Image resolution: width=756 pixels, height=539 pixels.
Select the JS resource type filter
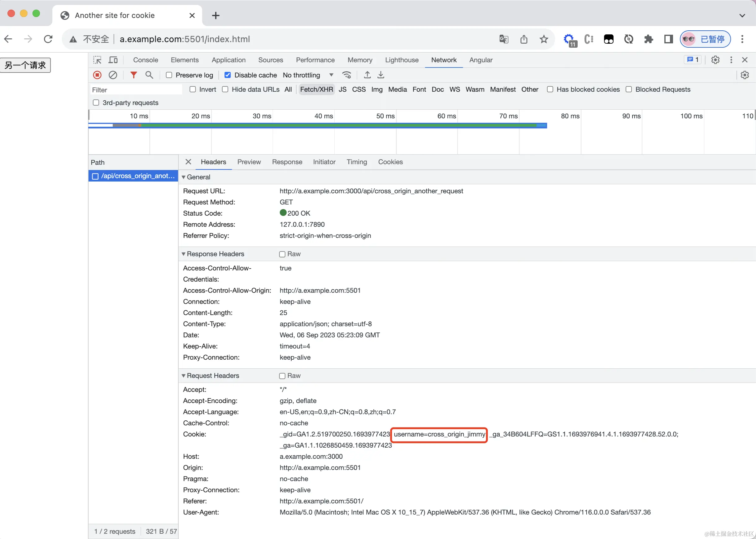coord(342,89)
